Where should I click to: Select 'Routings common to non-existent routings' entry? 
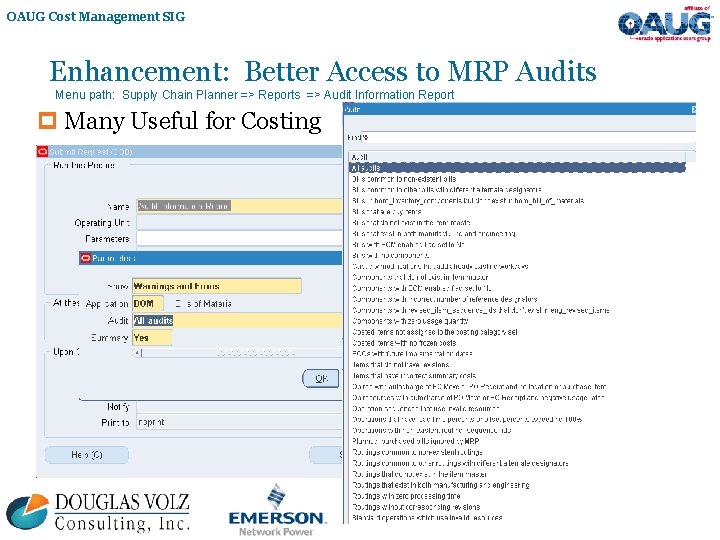coord(417,452)
